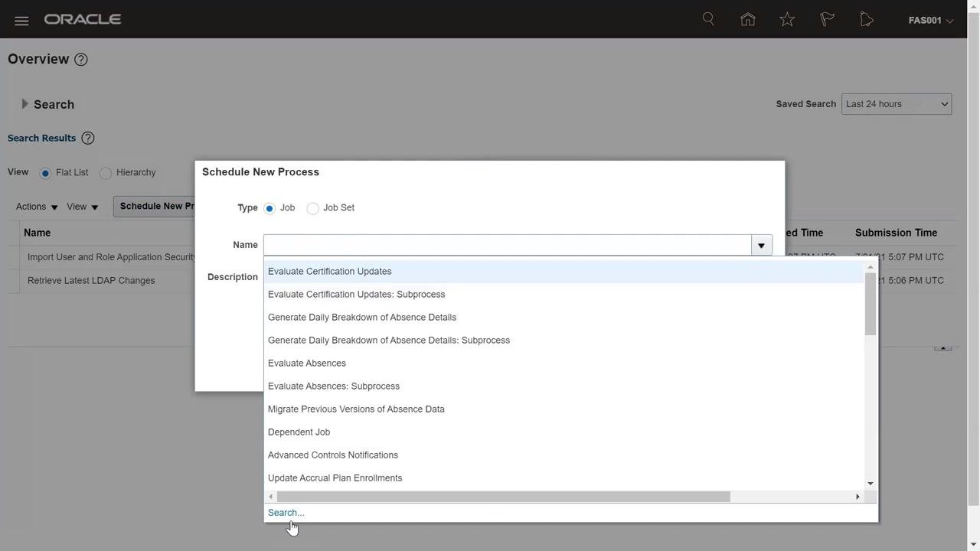Image resolution: width=980 pixels, height=551 pixels.
Task: Open the notifications icon in header
Action: click(867, 20)
